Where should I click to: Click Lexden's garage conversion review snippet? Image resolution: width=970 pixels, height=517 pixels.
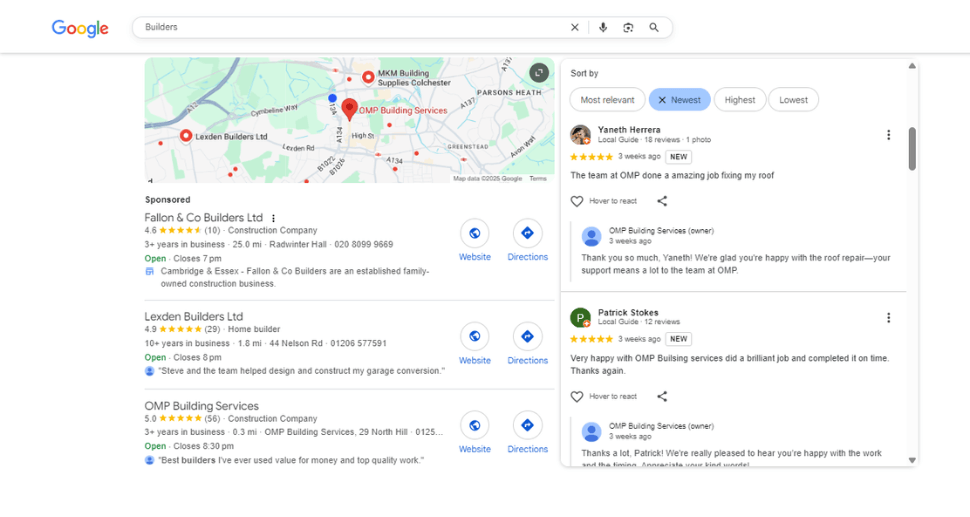click(301, 371)
